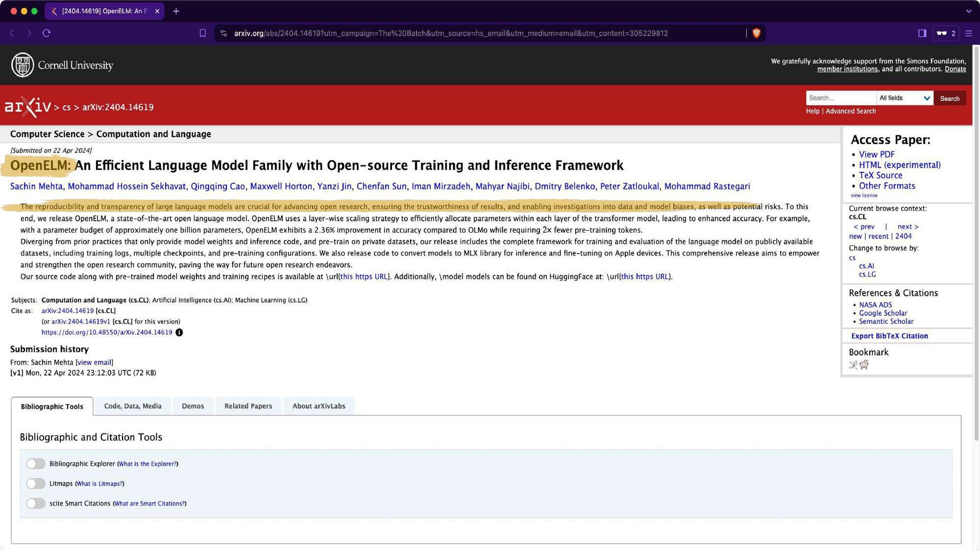Click the Cornell University logo
The height and width of the screenshot is (551, 980).
[62, 65]
